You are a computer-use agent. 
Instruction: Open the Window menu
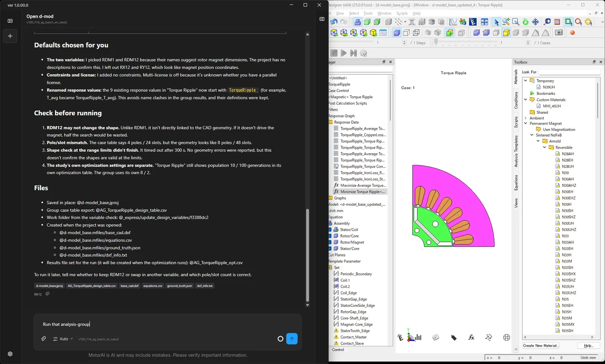coord(384,13)
